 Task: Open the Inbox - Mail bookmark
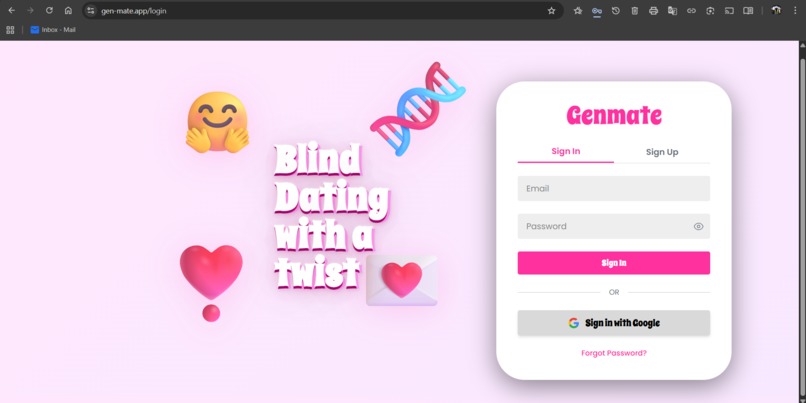(x=53, y=30)
